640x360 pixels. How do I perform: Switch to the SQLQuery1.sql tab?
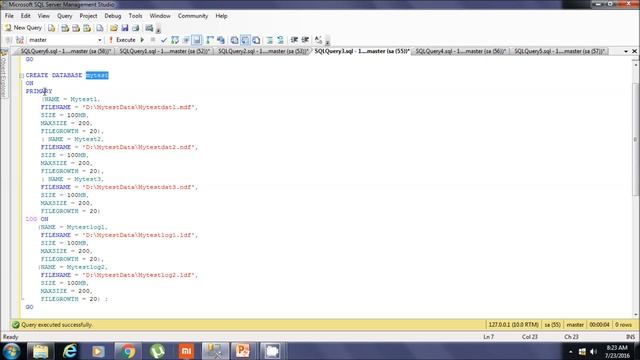(x=164, y=51)
